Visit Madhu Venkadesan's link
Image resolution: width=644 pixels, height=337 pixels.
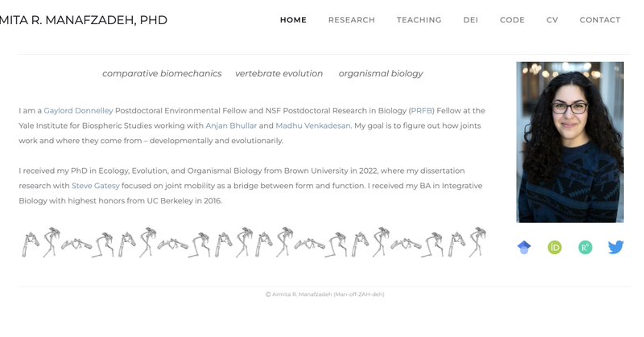pyautogui.click(x=313, y=125)
